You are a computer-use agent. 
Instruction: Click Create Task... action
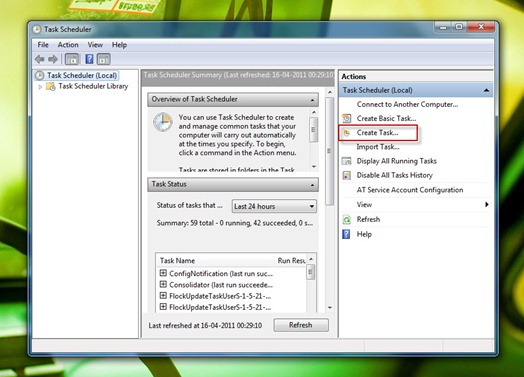377,133
